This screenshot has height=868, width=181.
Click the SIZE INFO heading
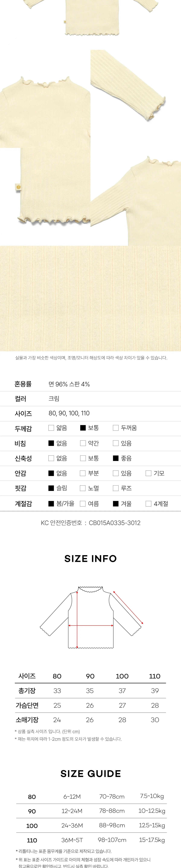(x=90, y=559)
